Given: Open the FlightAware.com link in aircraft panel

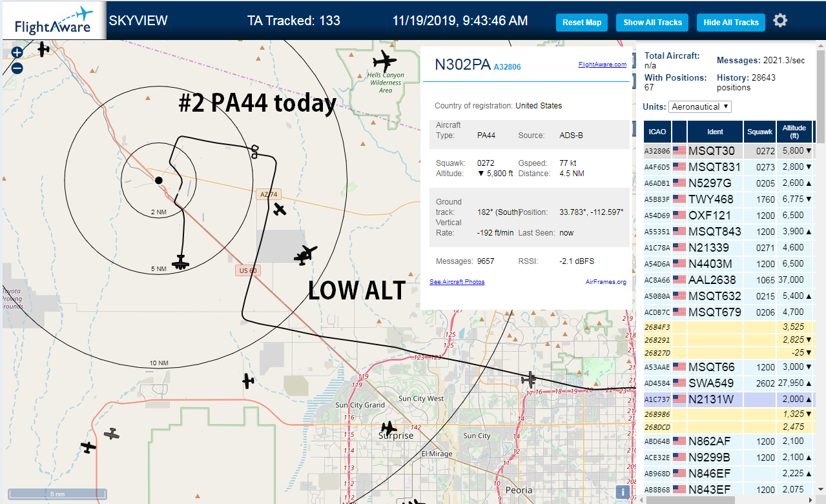Looking at the screenshot, I should click(x=602, y=65).
